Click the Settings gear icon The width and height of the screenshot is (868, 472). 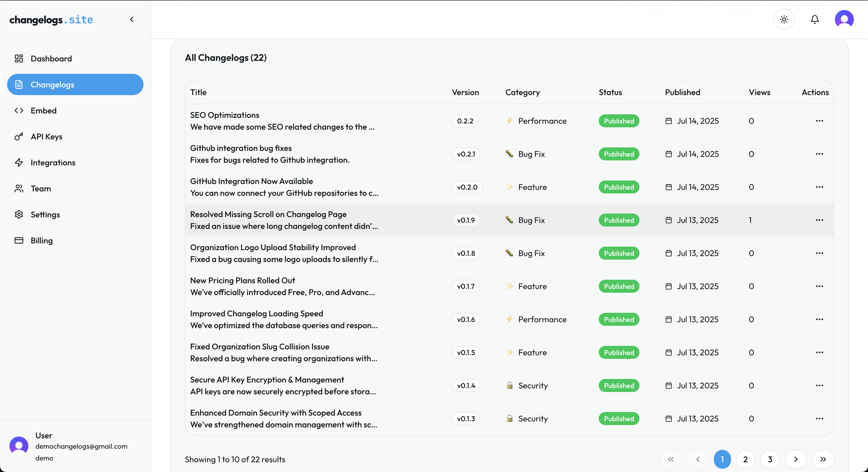(x=19, y=214)
